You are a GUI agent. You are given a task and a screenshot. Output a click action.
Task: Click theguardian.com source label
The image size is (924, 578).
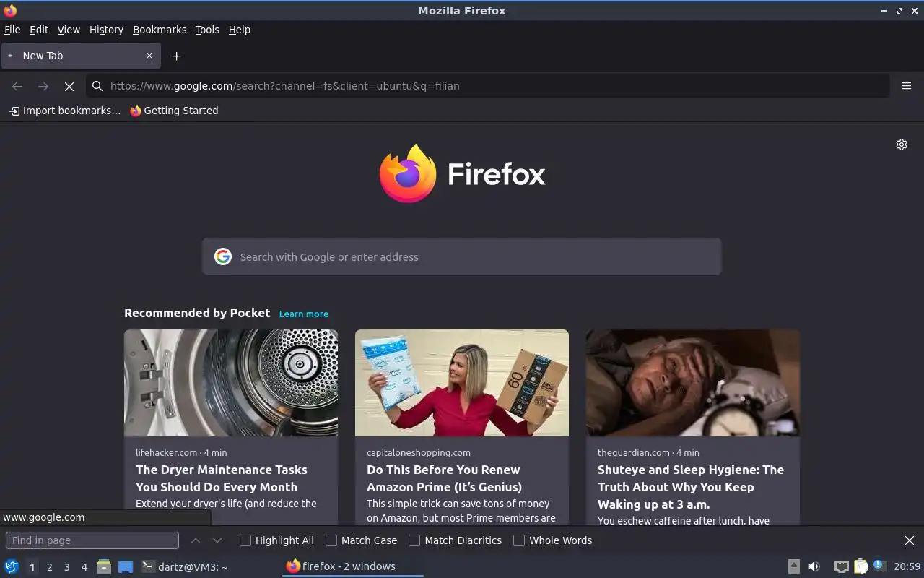point(634,452)
